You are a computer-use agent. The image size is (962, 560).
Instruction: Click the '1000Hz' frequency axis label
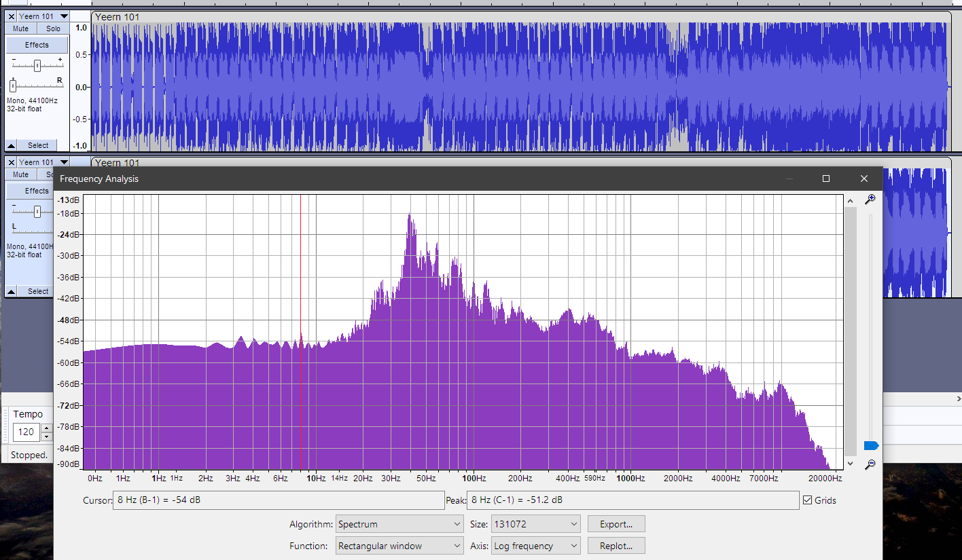pos(630,479)
